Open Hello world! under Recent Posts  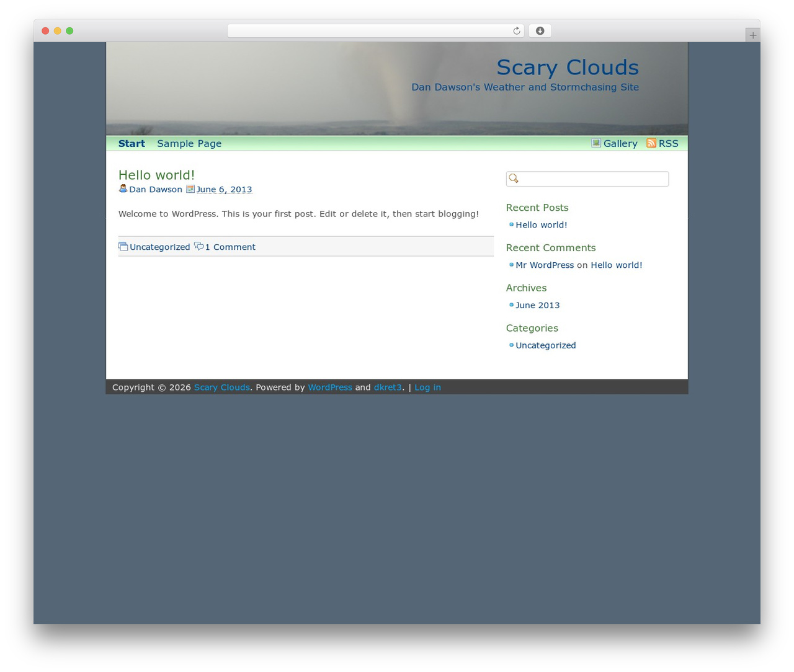(x=542, y=225)
